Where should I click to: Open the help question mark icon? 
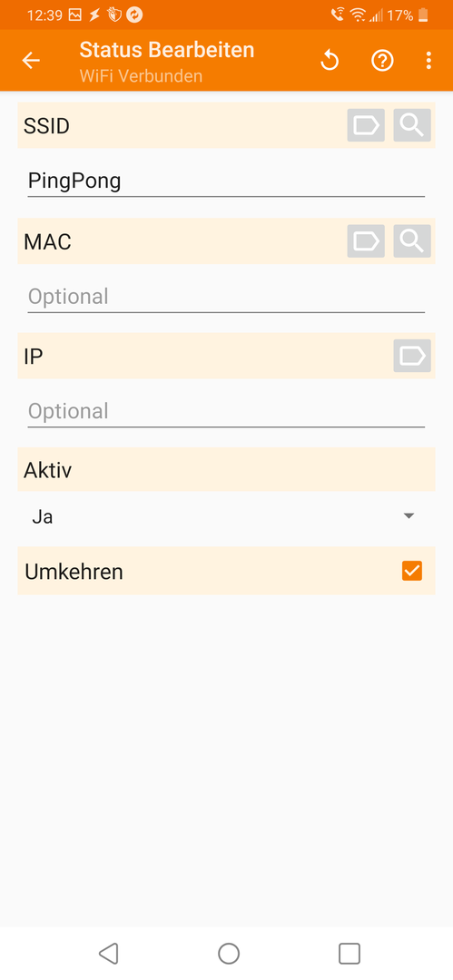point(382,61)
